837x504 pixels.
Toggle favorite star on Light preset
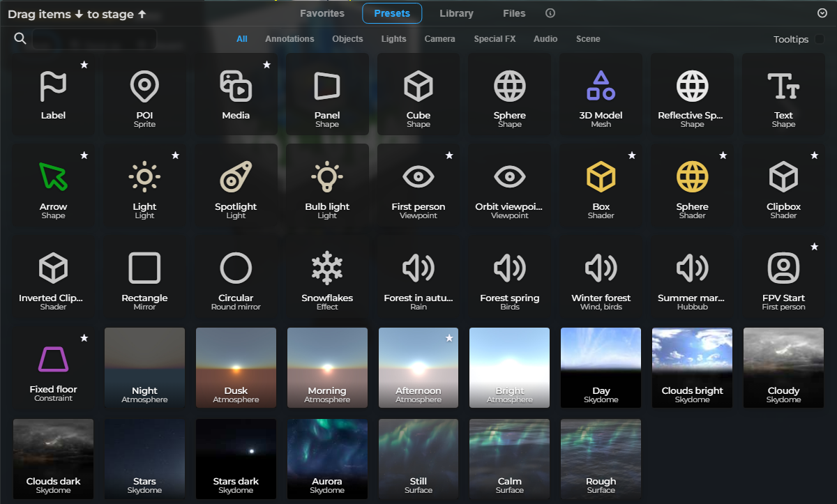click(x=175, y=155)
